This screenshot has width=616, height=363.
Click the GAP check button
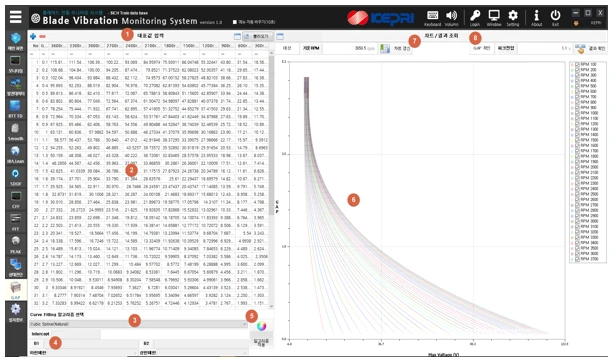(x=482, y=48)
